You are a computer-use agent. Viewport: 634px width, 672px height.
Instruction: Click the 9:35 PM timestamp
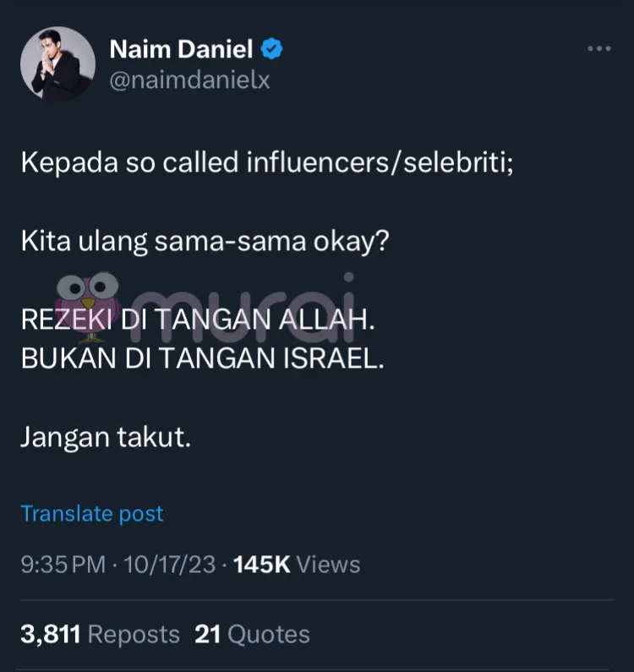point(63,564)
